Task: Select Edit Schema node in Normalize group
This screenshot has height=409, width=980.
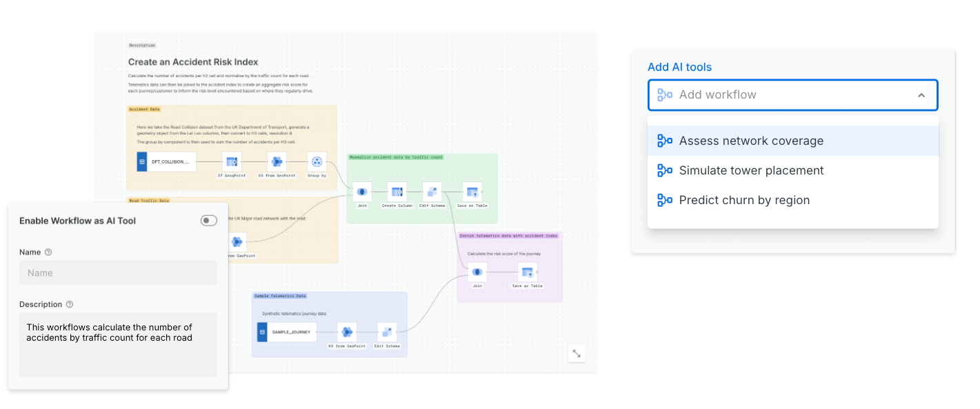Action: click(432, 192)
